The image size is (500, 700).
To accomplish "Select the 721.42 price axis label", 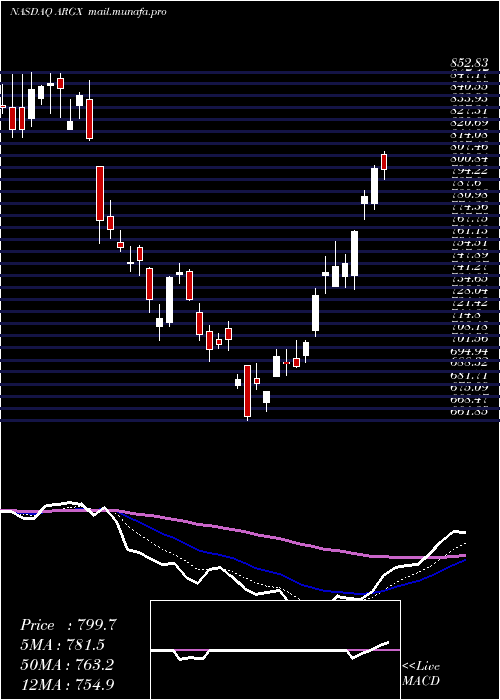I will 469,303.
